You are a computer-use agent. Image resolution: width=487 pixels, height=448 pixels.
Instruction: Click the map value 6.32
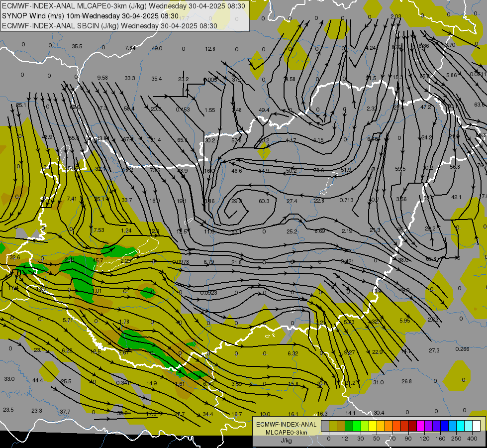293,353
